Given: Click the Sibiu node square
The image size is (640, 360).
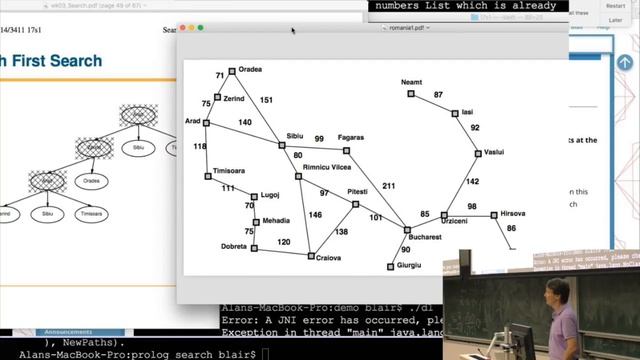Looking at the screenshot, I should pos(282,145).
